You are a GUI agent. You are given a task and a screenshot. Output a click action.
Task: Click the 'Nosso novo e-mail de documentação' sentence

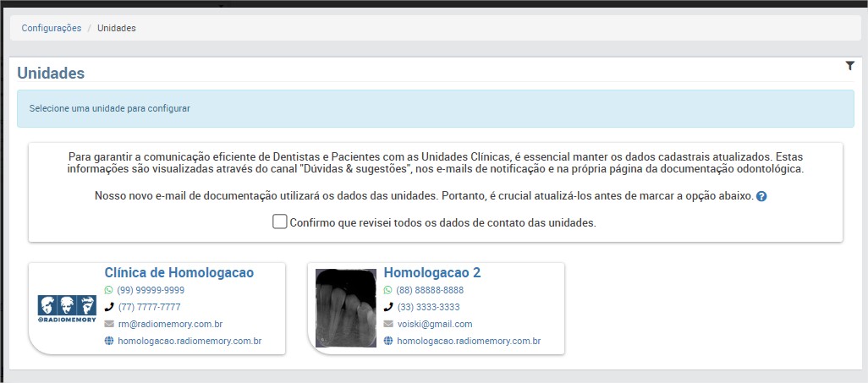pos(424,196)
